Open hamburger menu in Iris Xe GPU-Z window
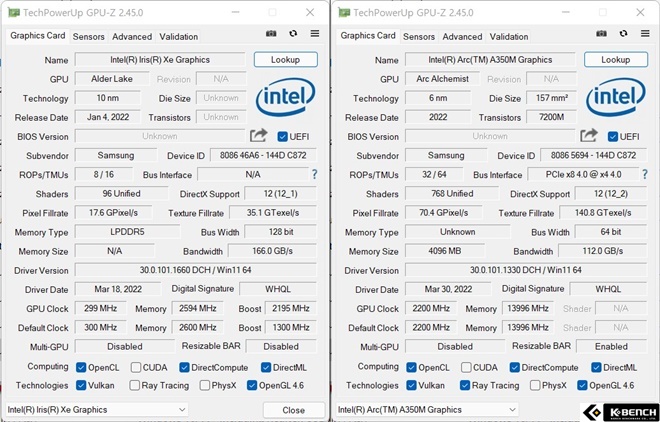The image size is (660, 422). 314,33
